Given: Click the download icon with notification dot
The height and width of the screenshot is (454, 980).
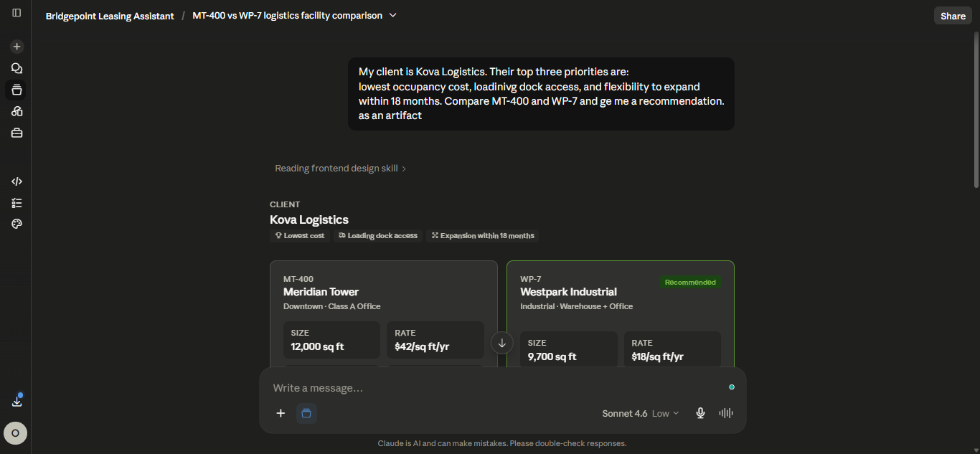Looking at the screenshot, I should tap(17, 401).
